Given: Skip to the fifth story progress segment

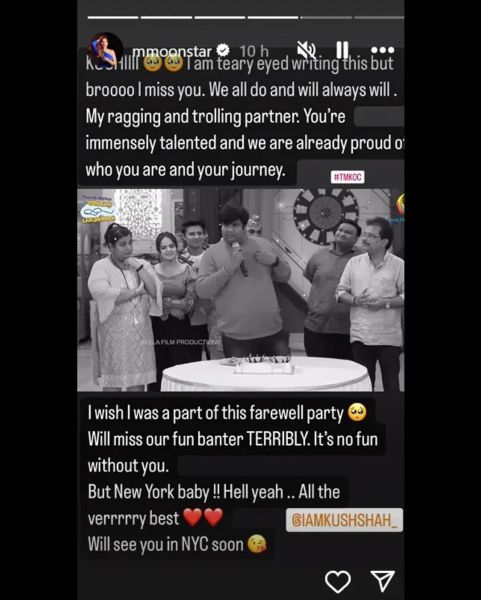Looking at the screenshot, I should [326, 17].
